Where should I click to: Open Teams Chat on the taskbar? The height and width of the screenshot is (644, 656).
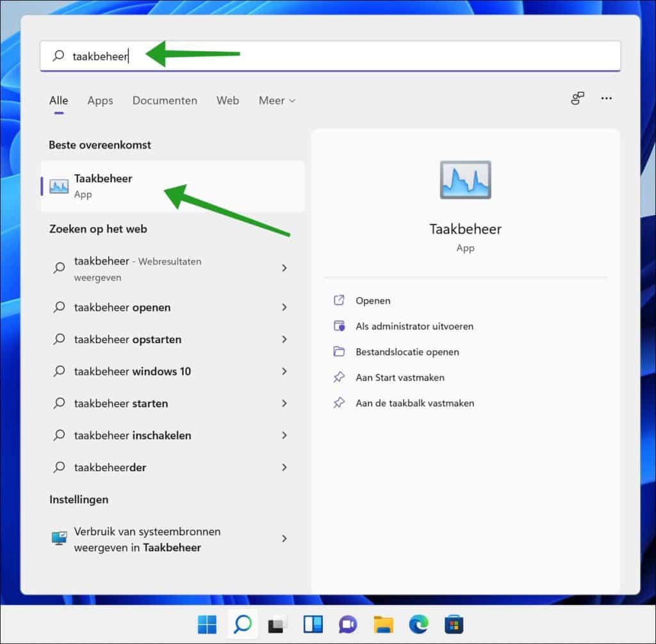point(348,625)
